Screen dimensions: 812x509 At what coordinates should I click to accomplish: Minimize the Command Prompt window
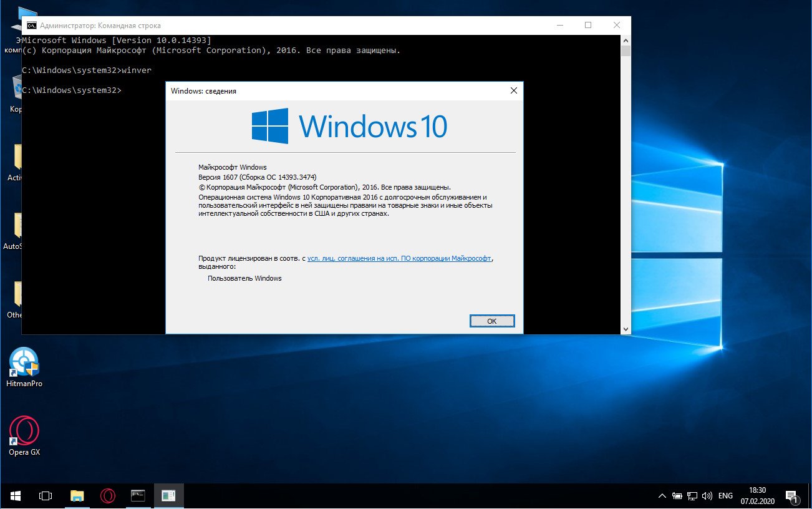point(559,26)
